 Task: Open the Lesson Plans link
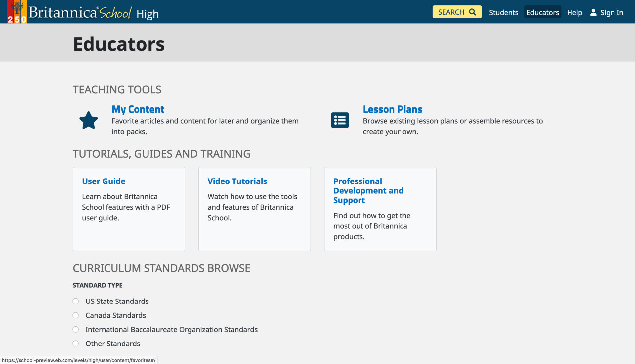pos(393,109)
